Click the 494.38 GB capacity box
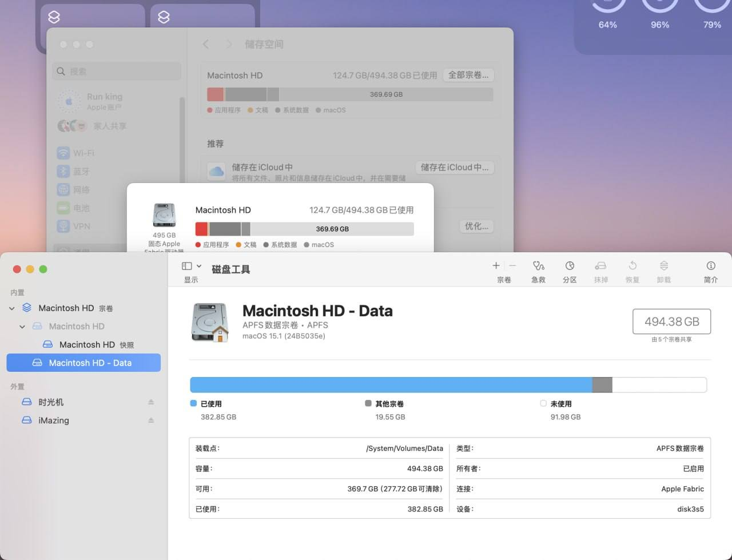Viewport: 732px width, 560px height. tap(671, 321)
